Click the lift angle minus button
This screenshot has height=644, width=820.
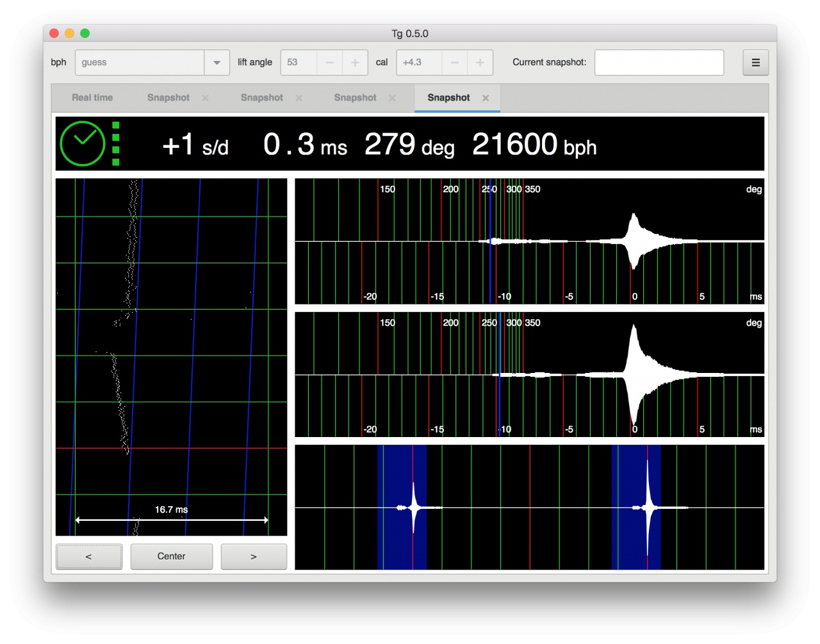point(329,63)
